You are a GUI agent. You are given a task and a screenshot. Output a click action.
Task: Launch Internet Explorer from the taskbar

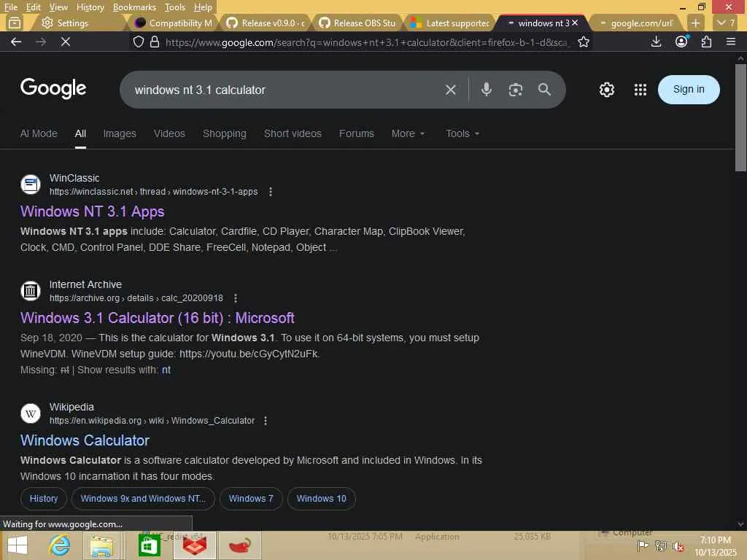tap(60, 545)
